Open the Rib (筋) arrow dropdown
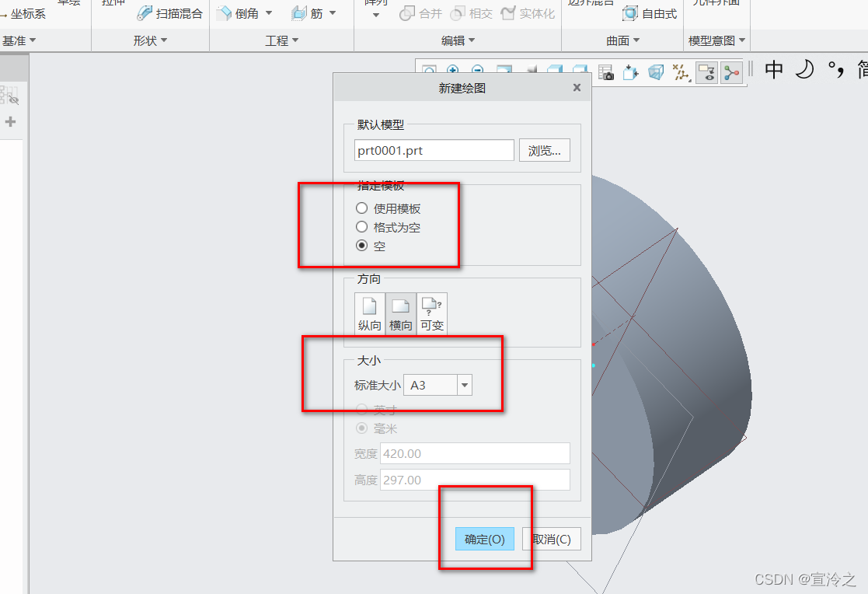Image resolution: width=868 pixels, height=594 pixels. pyautogui.click(x=333, y=13)
